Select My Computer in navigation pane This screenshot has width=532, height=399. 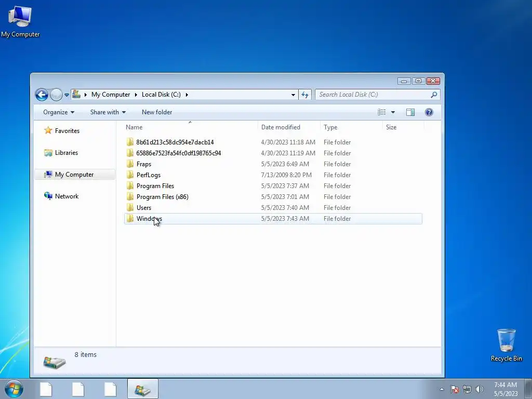[x=75, y=175]
